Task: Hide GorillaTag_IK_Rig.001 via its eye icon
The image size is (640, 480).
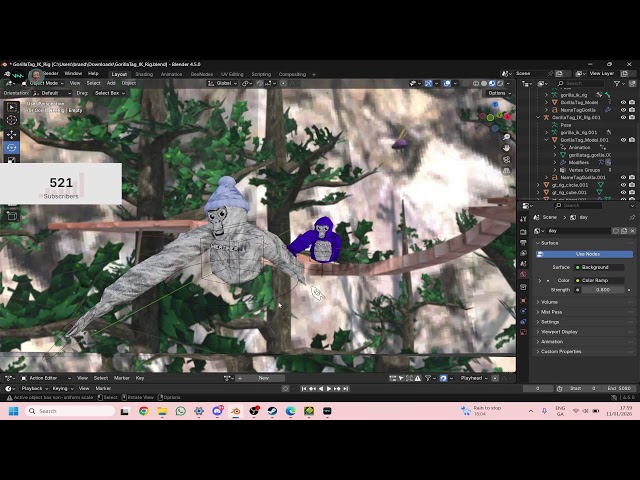Action: click(x=623, y=117)
